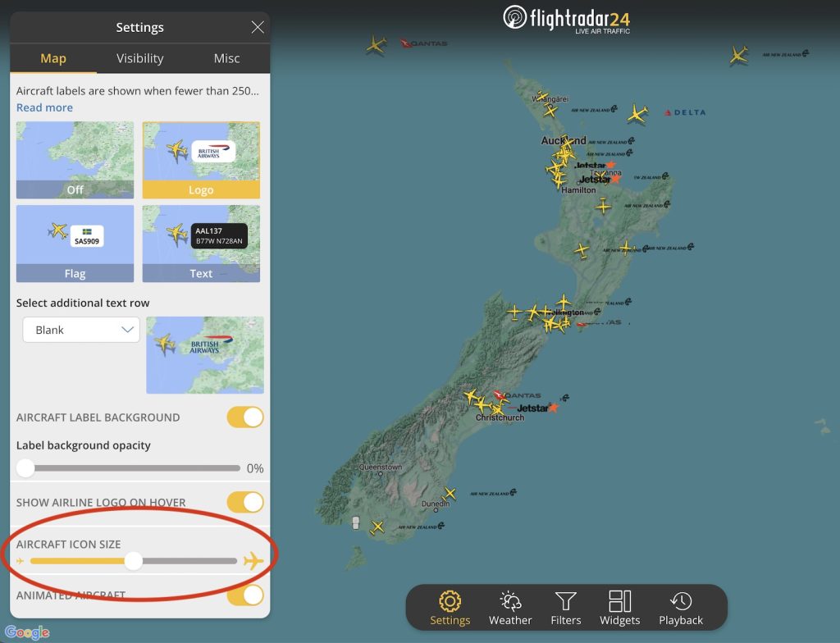Click the Aircraft Icon Size slider handle

click(134, 561)
